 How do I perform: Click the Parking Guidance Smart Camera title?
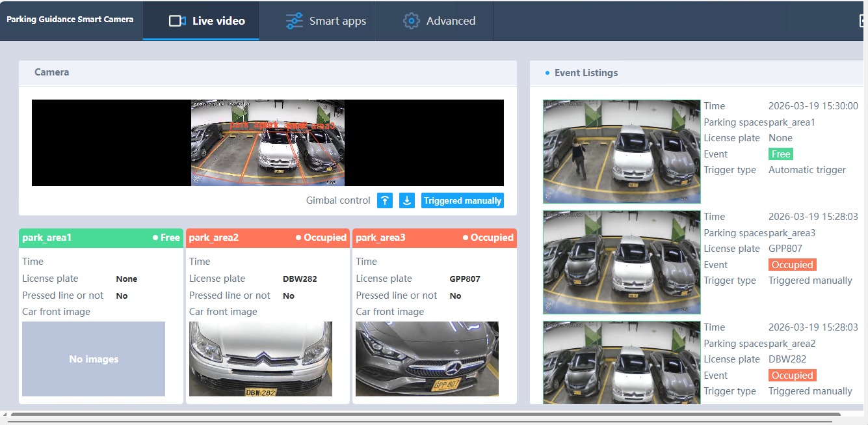[x=70, y=20]
